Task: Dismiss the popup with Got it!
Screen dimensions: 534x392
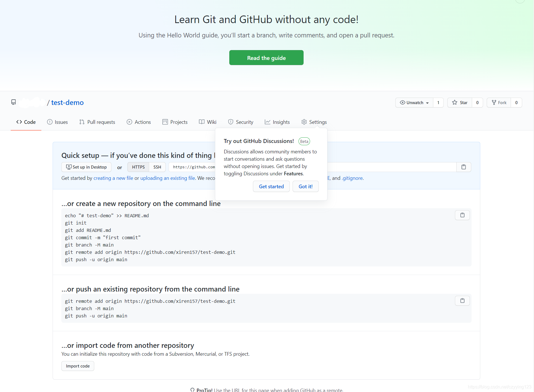Action: 306,186
